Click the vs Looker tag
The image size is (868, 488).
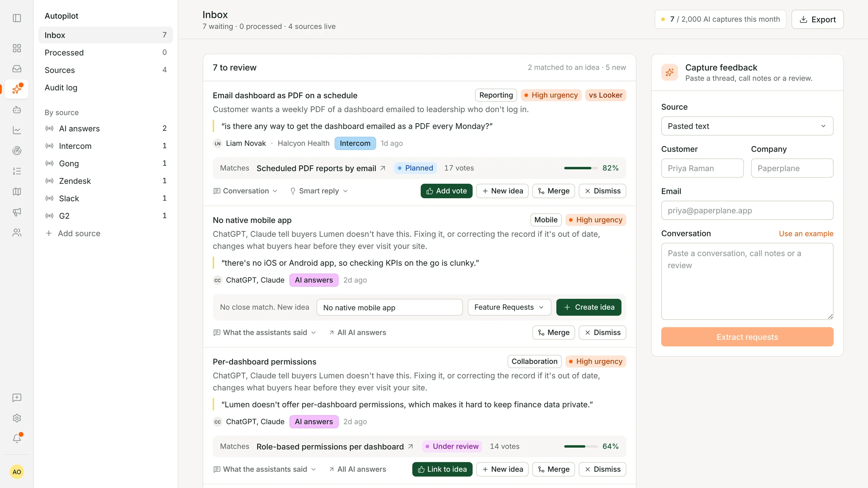(605, 95)
